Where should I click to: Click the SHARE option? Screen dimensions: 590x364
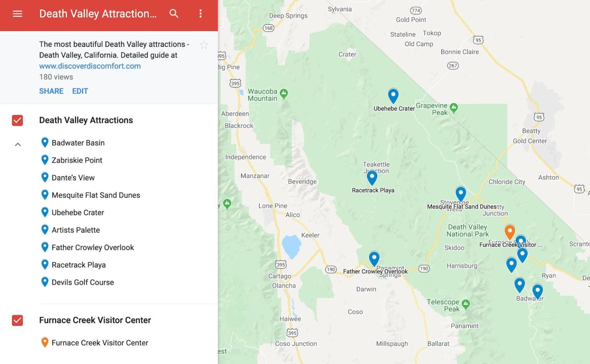click(x=51, y=91)
